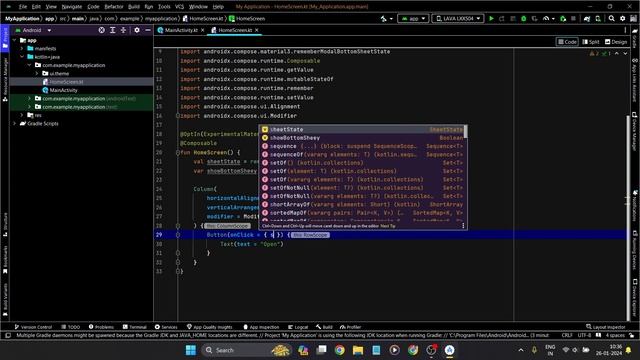Open the Terminal tool window

tap(134, 327)
